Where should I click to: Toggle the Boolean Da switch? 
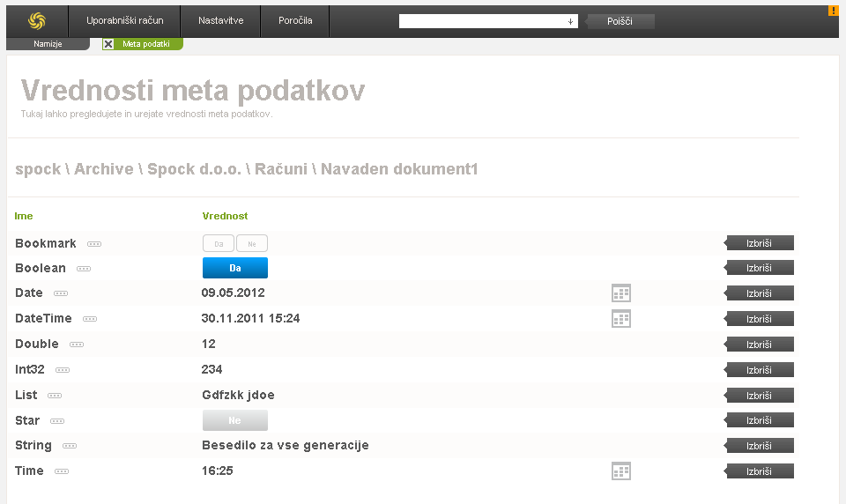(234, 268)
